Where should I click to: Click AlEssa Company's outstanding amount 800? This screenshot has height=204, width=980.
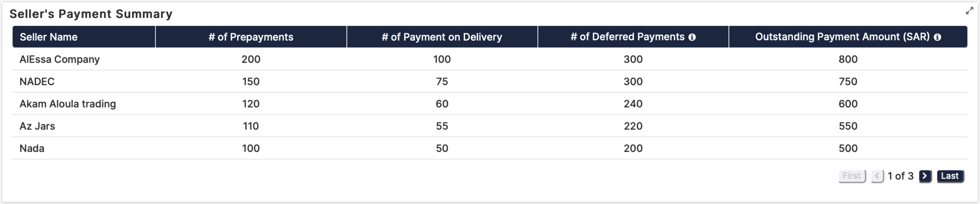click(x=848, y=59)
